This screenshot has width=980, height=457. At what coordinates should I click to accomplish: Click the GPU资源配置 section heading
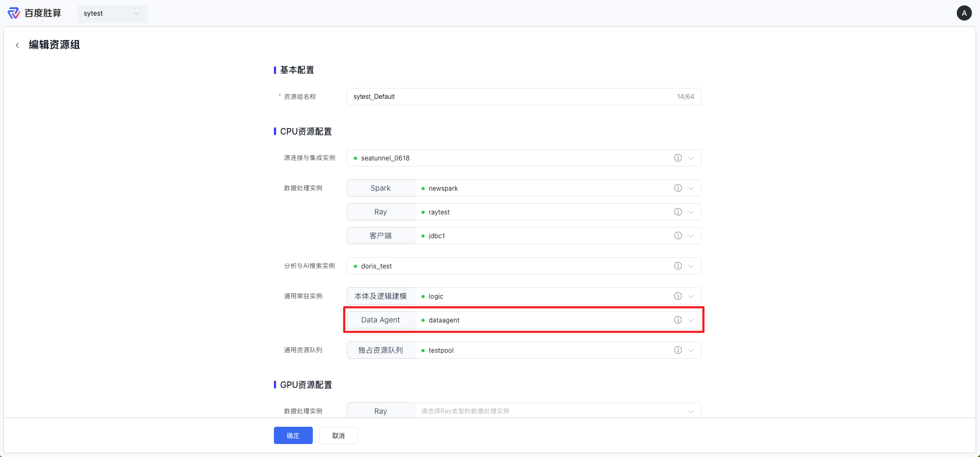(306, 385)
